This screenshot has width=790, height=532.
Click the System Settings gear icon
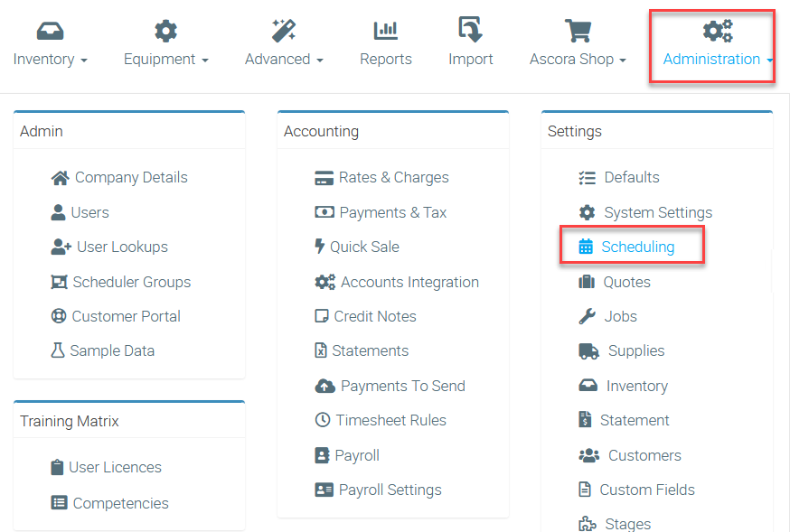click(587, 212)
